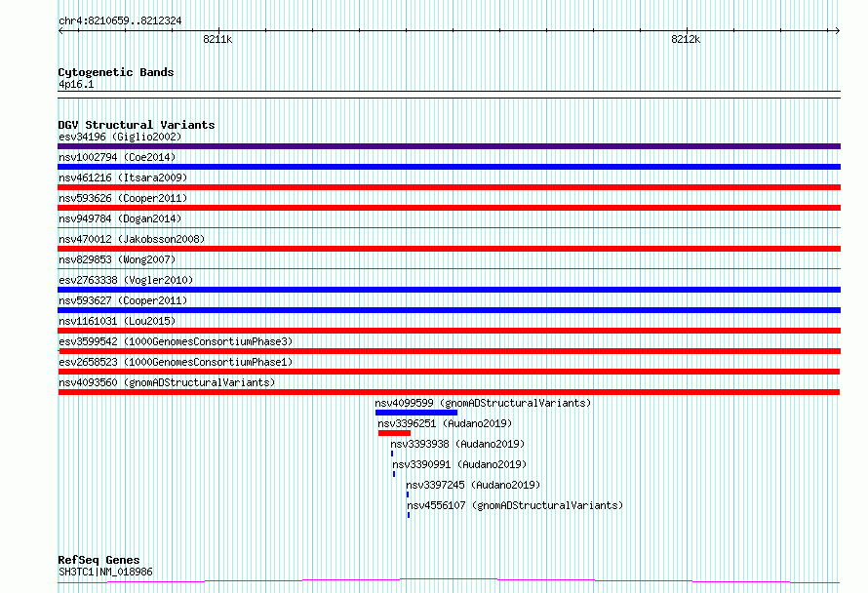
Task: Click the blue nsv1002794 variant bar
Action: [449, 167]
